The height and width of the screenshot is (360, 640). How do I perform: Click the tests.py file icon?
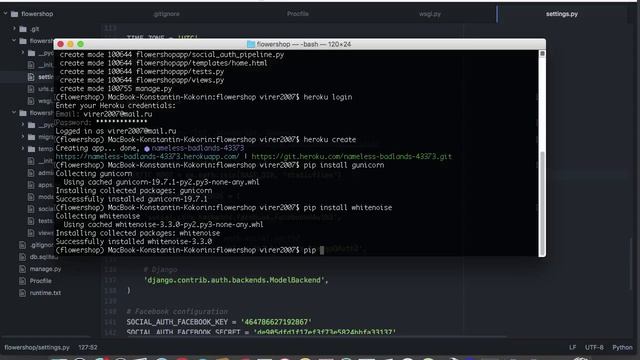[31, 221]
